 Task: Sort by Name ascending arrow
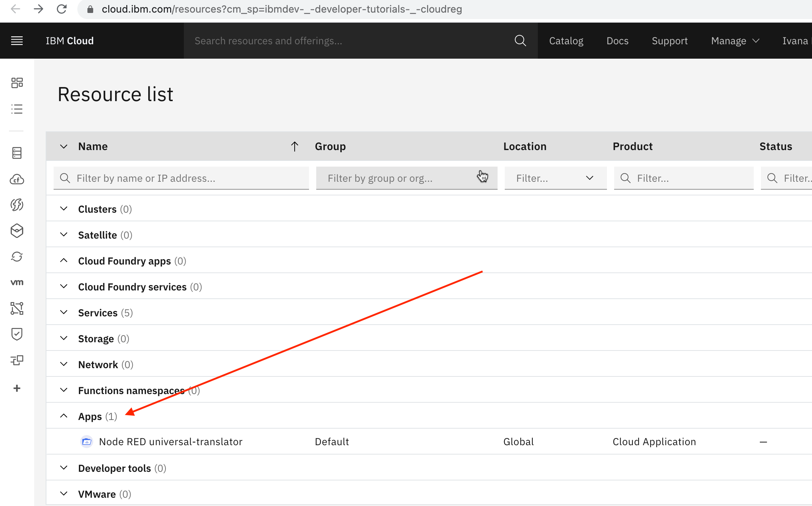click(x=294, y=146)
